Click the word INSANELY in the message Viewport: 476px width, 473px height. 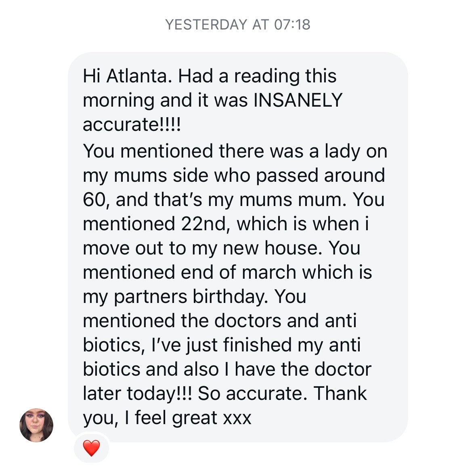click(x=298, y=100)
